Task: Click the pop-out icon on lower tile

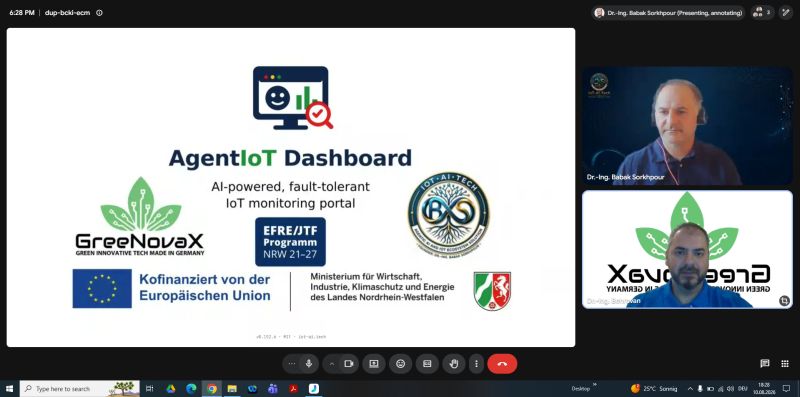Action: (784, 301)
